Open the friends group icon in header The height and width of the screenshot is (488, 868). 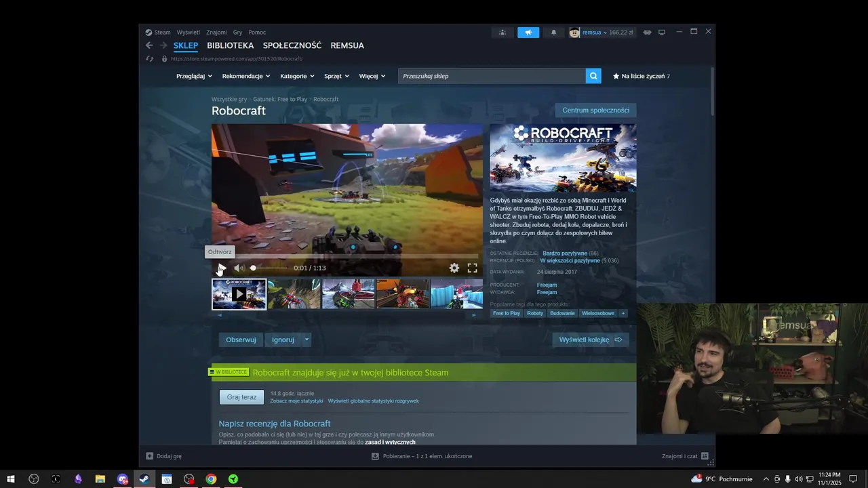[502, 33]
